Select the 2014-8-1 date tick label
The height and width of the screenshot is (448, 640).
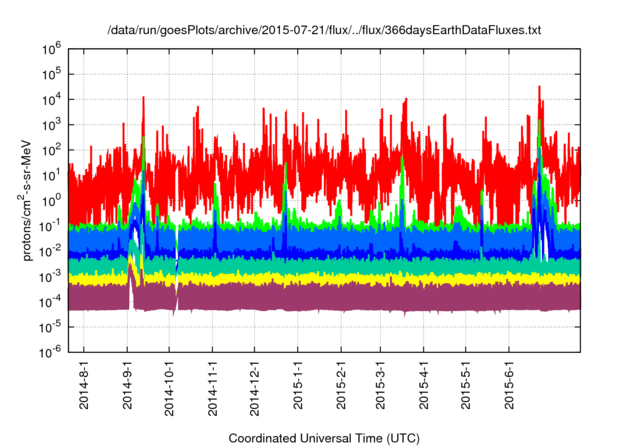85,386
